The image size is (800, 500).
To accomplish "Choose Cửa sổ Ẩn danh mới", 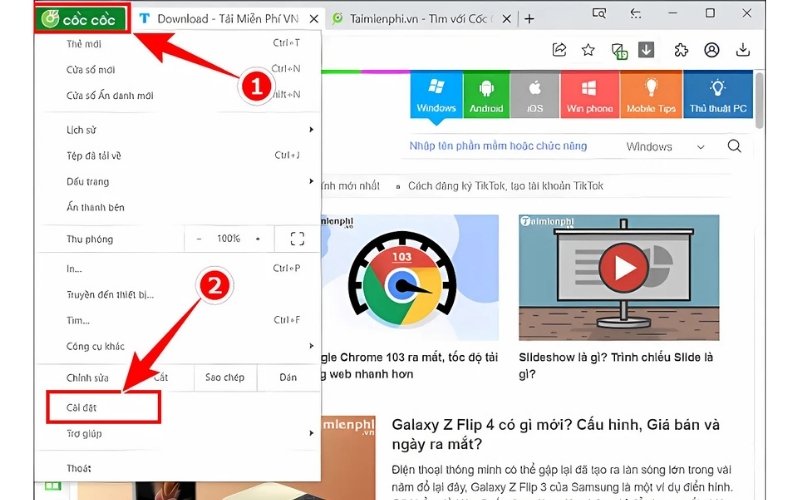I will [111, 95].
